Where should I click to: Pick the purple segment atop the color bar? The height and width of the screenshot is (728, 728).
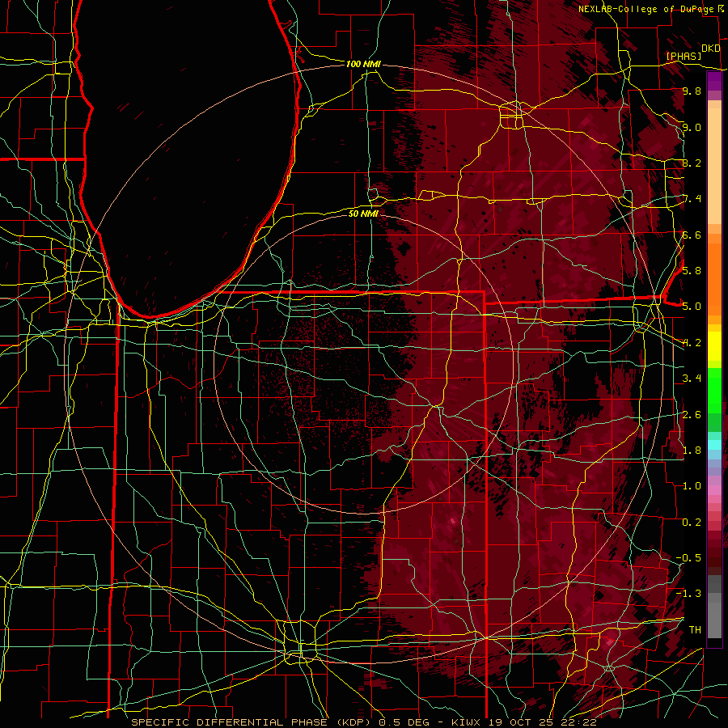point(714,82)
